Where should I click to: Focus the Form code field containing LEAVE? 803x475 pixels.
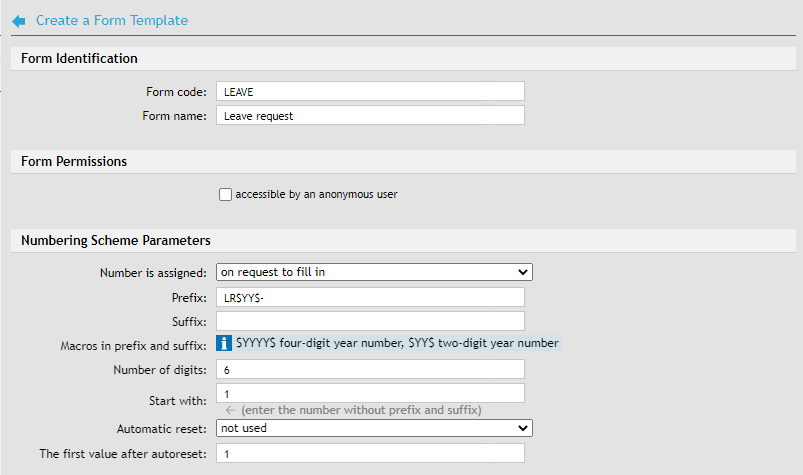click(x=370, y=91)
